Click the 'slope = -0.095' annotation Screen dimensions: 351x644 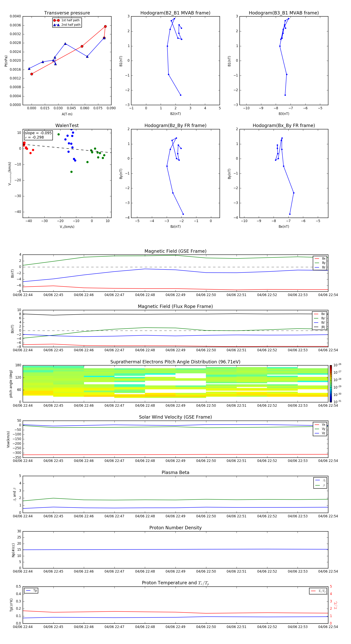[x=38, y=133]
